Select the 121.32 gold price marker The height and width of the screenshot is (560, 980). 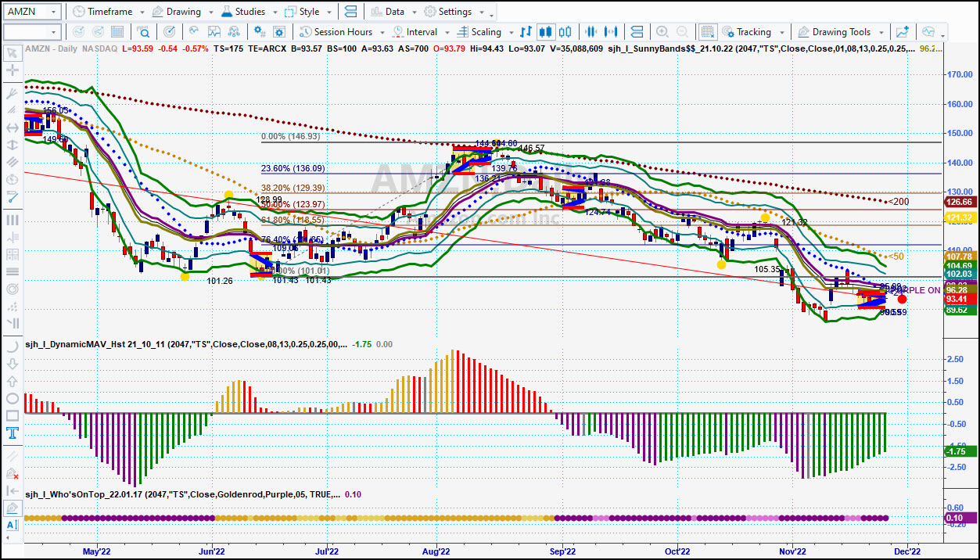pyautogui.click(x=959, y=217)
